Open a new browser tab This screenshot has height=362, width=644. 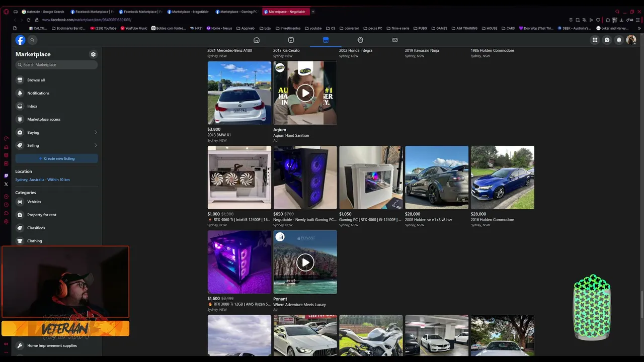coord(313,12)
